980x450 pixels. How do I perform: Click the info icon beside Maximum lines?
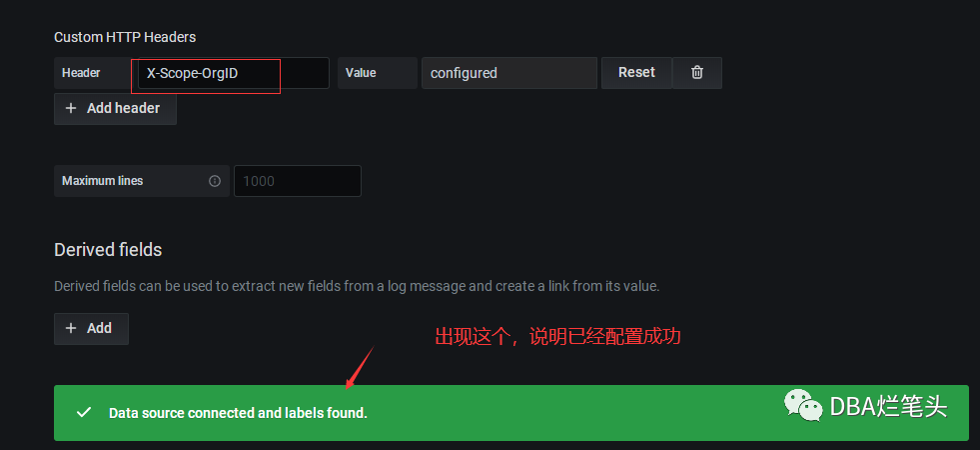tap(215, 181)
